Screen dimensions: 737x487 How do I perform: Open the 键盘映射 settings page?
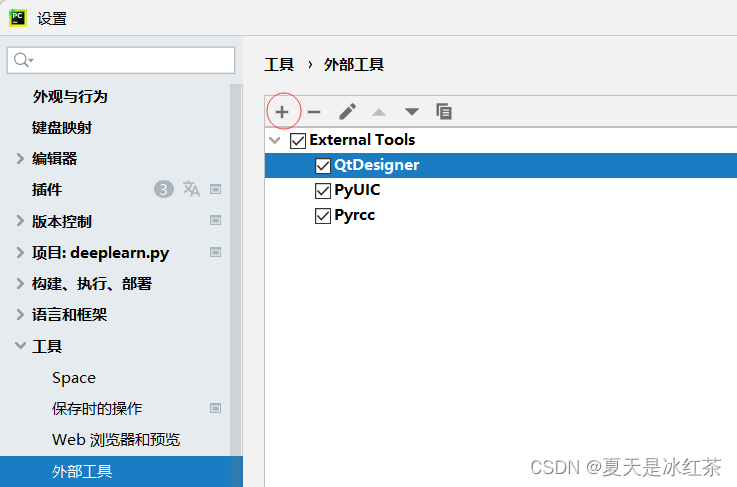(x=62, y=127)
